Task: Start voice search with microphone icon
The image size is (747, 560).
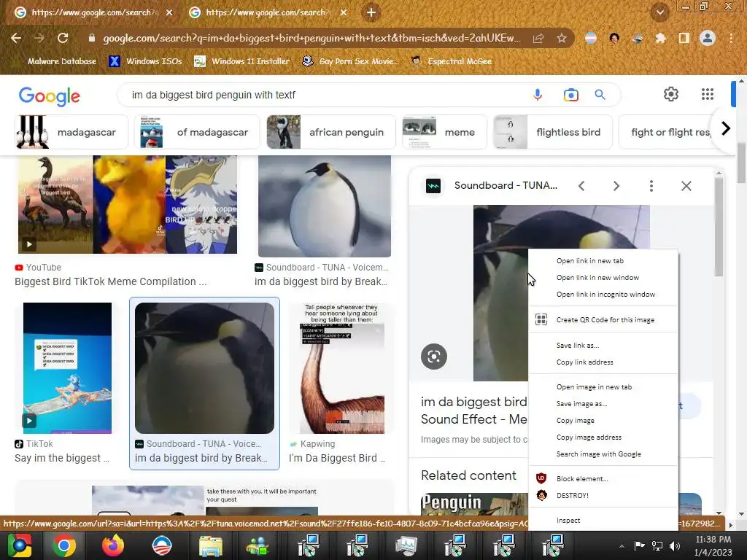Action: [x=538, y=95]
